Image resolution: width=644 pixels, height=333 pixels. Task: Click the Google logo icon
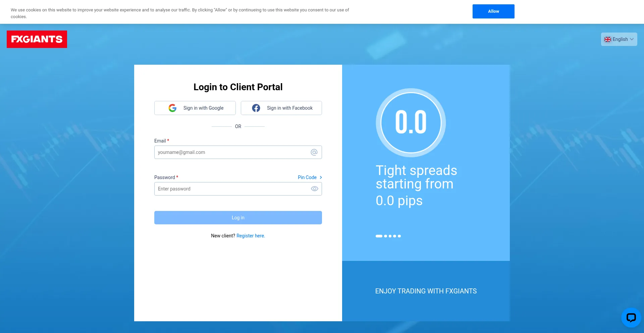[x=172, y=108]
